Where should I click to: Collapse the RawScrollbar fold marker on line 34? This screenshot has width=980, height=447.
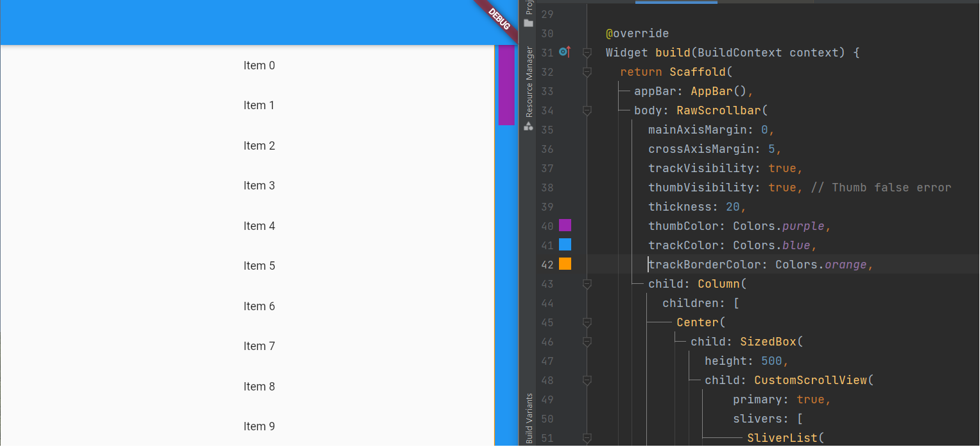pos(587,110)
